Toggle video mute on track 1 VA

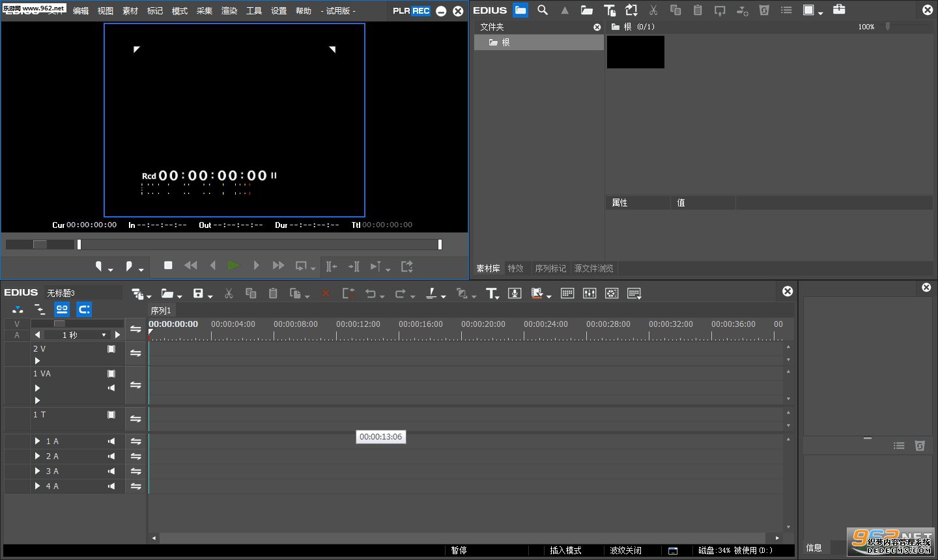tap(111, 374)
